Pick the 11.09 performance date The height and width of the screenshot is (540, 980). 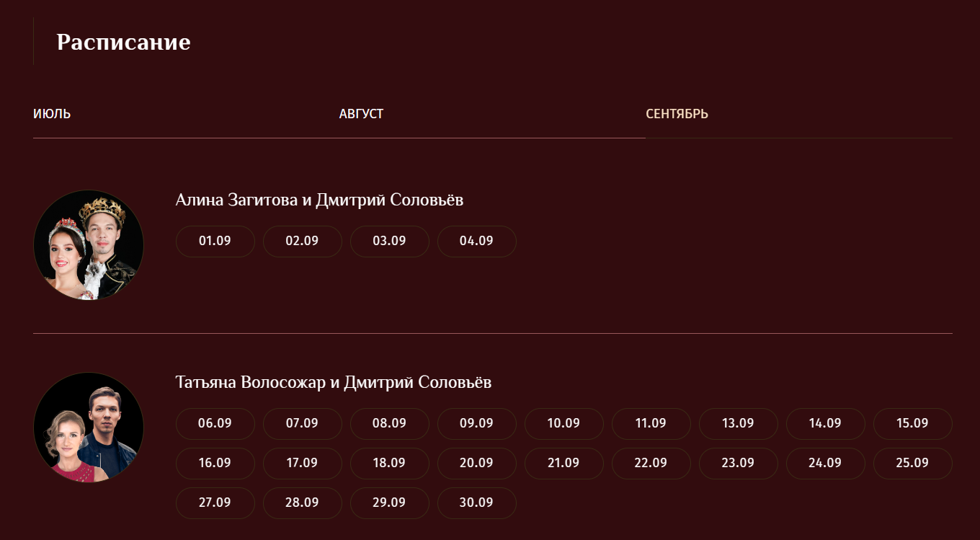click(x=651, y=423)
